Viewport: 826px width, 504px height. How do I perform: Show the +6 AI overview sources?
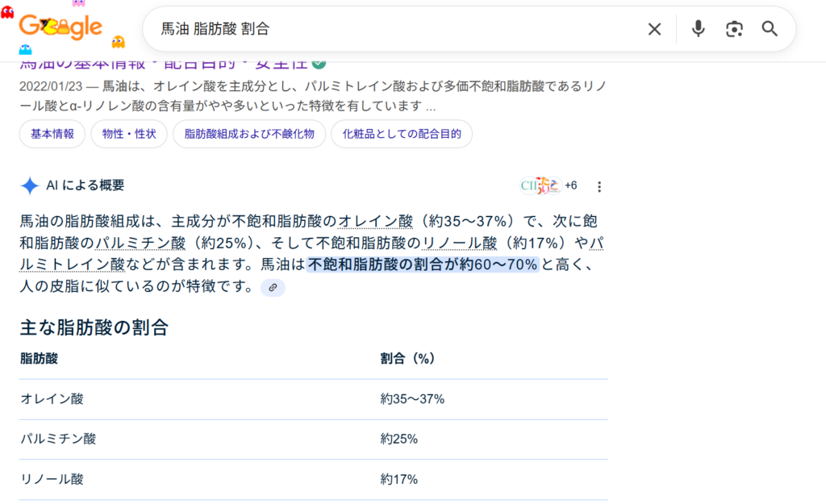coord(570,185)
